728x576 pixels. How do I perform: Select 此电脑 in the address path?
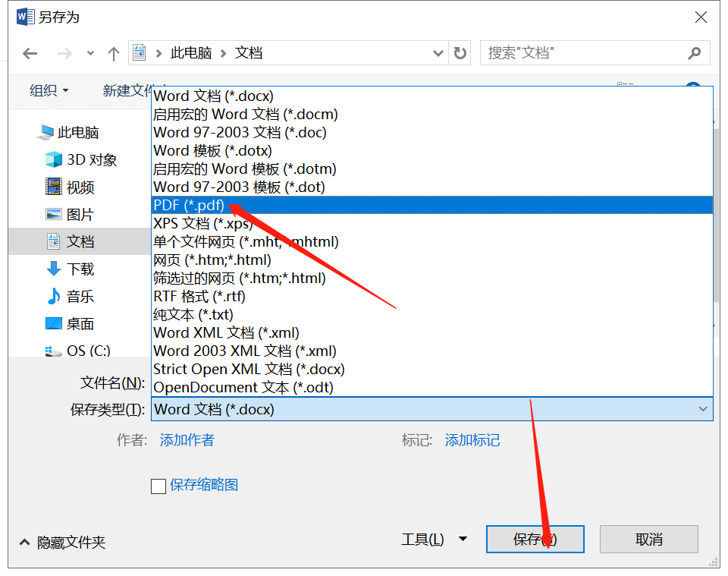tap(191, 53)
